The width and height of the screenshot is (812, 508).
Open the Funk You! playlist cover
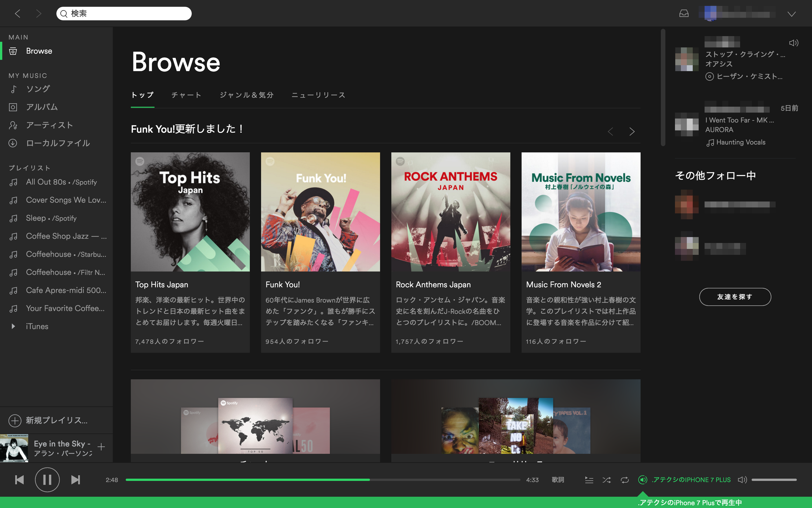point(321,212)
